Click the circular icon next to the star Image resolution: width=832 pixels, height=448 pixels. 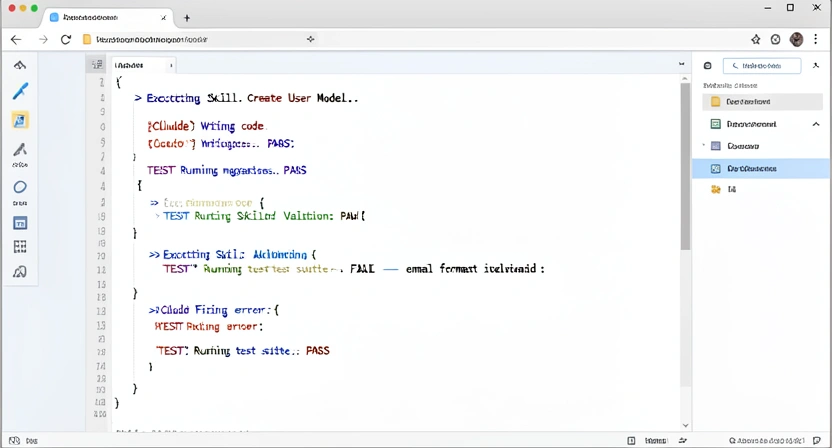tap(775, 39)
